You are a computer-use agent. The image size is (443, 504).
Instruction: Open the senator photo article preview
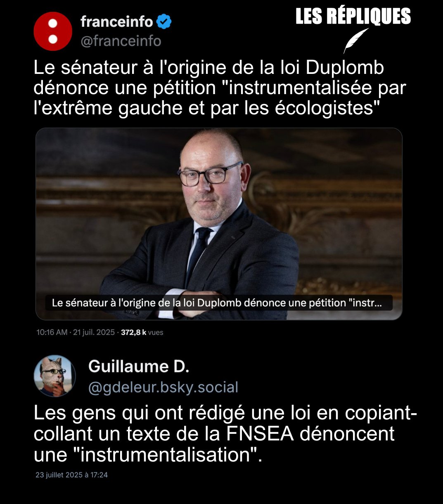tap(219, 224)
